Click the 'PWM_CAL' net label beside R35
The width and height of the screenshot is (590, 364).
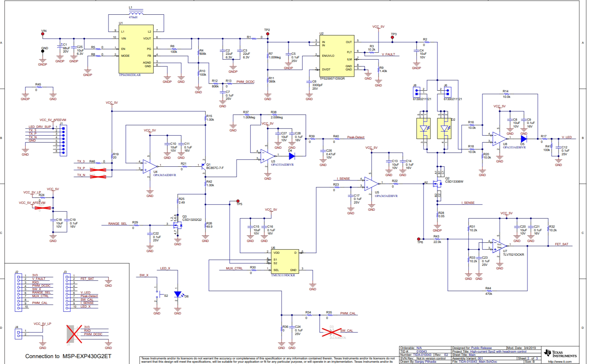pos(348,313)
